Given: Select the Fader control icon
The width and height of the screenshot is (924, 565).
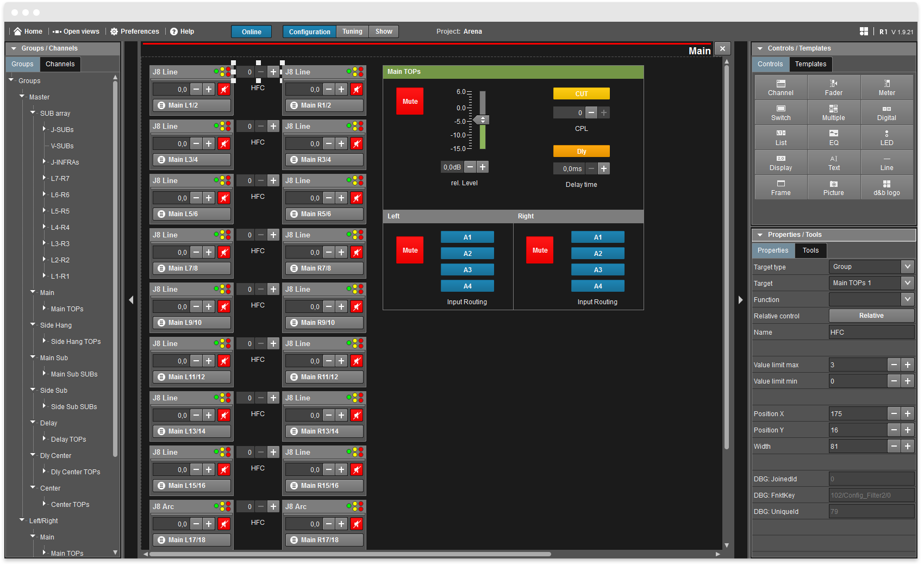Looking at the screenshot, I should coord(833,87).
